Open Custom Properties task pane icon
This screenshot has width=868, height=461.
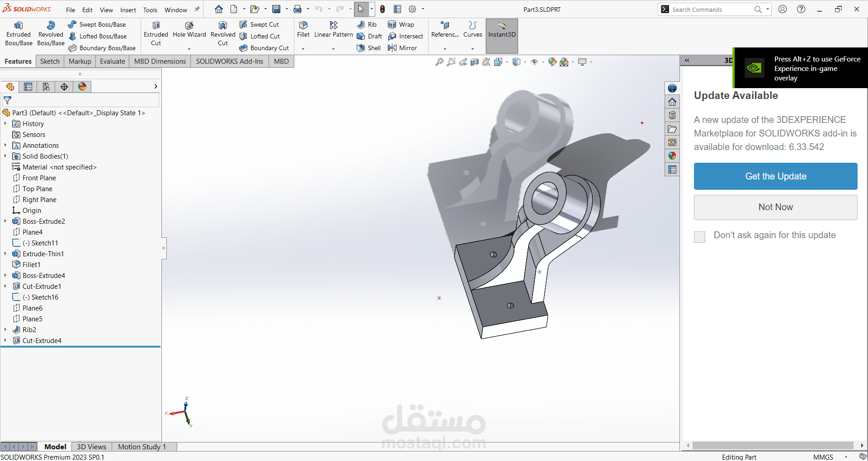[672, 169]
